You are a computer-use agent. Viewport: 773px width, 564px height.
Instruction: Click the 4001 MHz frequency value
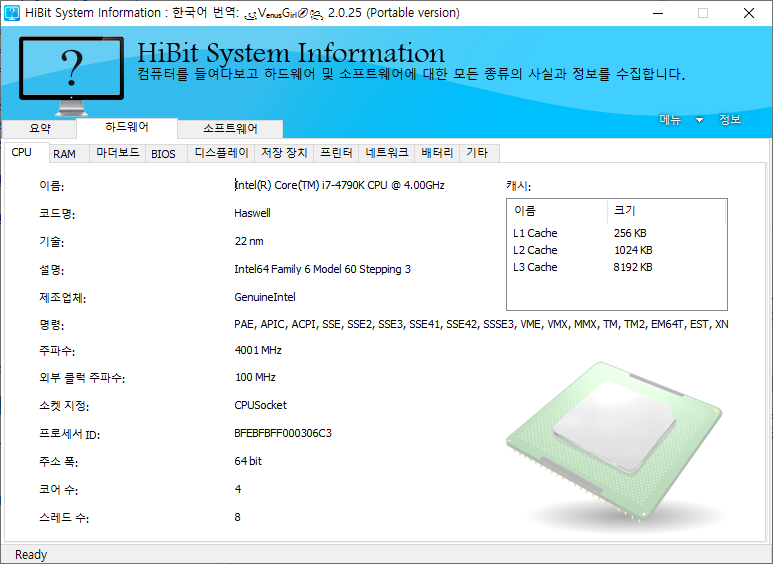tap(258, 351)
